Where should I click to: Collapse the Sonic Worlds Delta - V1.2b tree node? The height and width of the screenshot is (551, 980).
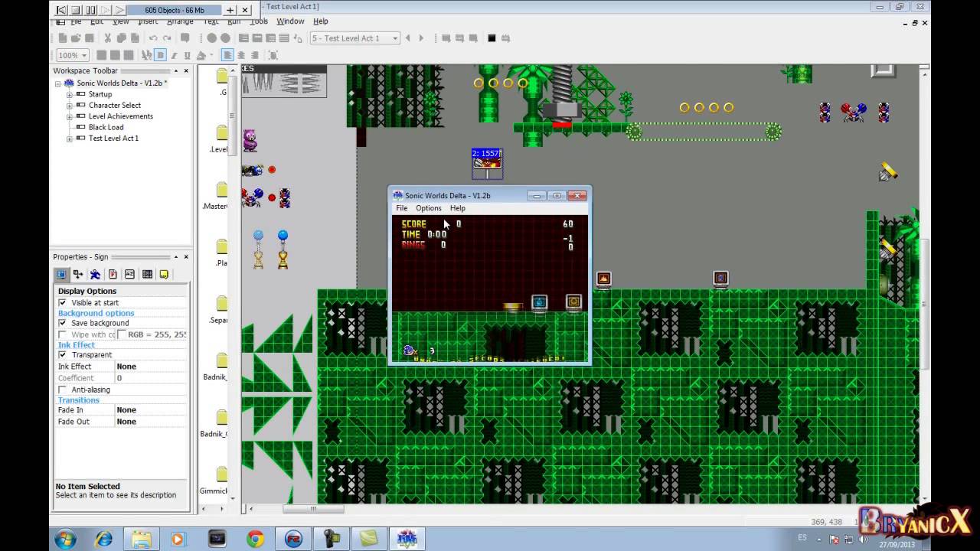click(58, 83)
